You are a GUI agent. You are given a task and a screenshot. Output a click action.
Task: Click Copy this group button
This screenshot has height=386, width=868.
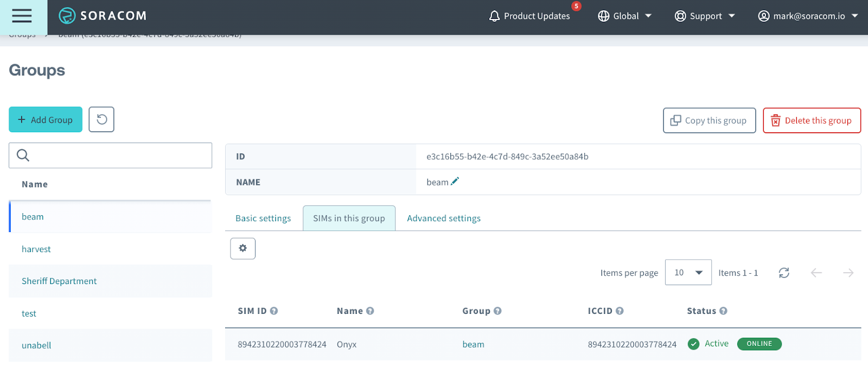coord(709,120)
